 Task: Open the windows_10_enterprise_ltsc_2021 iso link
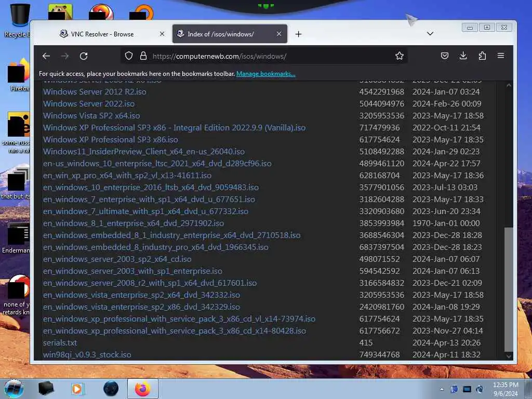pos(157,163)
